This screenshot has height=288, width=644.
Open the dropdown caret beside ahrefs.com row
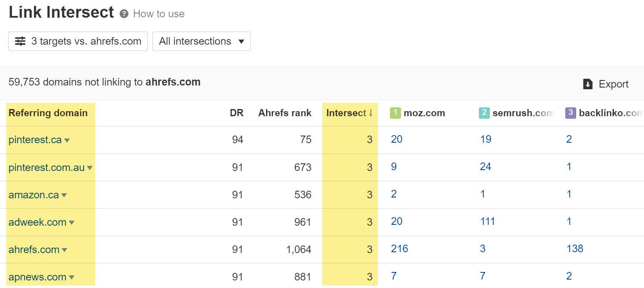[64, 250]
